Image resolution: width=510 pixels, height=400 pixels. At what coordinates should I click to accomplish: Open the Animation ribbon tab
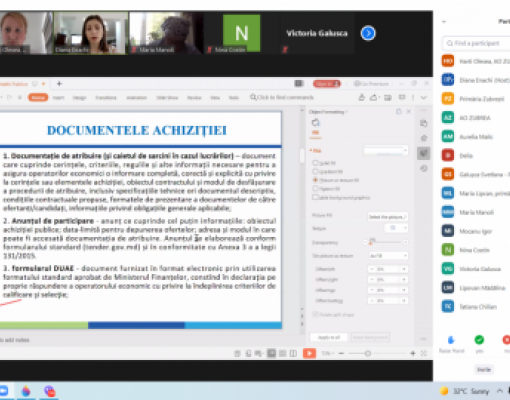[x=137, y=98]
